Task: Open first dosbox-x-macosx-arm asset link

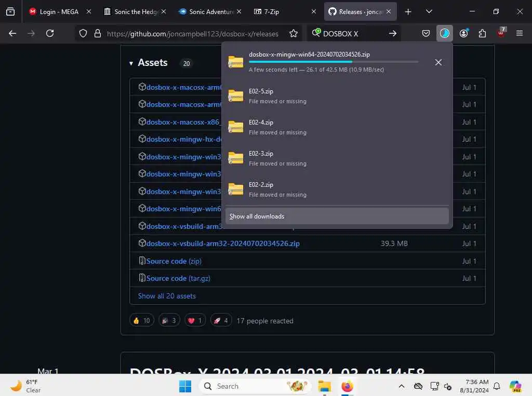Action: coord(184,87)
